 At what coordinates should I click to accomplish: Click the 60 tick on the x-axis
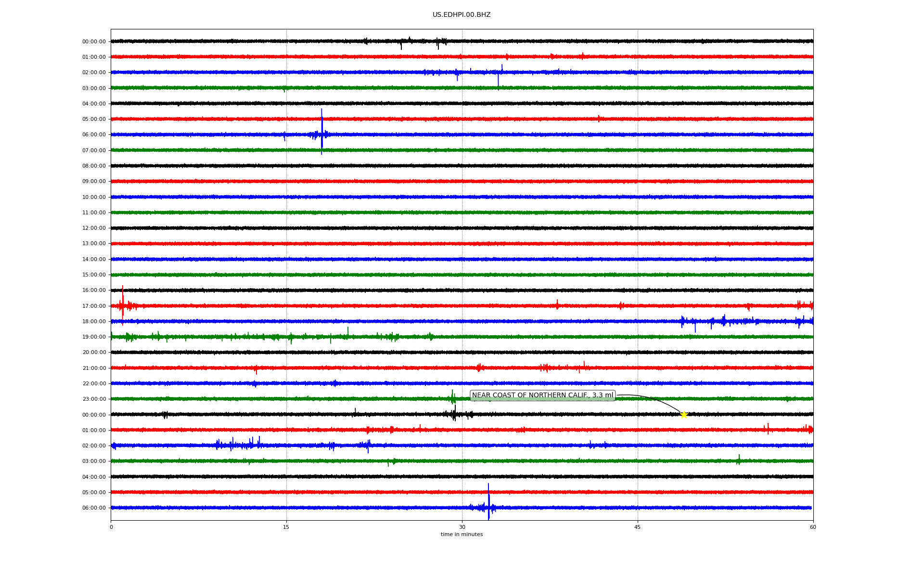(813, 527)
